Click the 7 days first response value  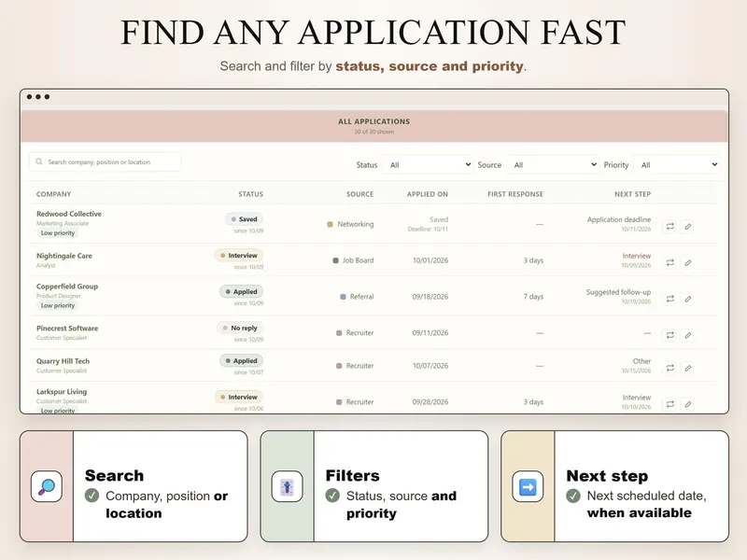point(533,296)
